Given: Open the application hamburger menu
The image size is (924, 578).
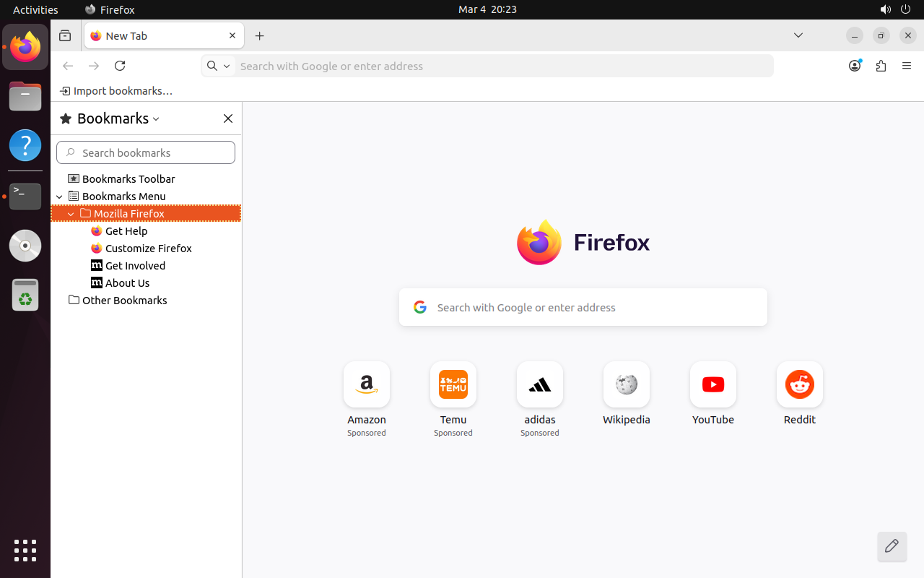Looking at the screenshot, I should tap(907, 66).
